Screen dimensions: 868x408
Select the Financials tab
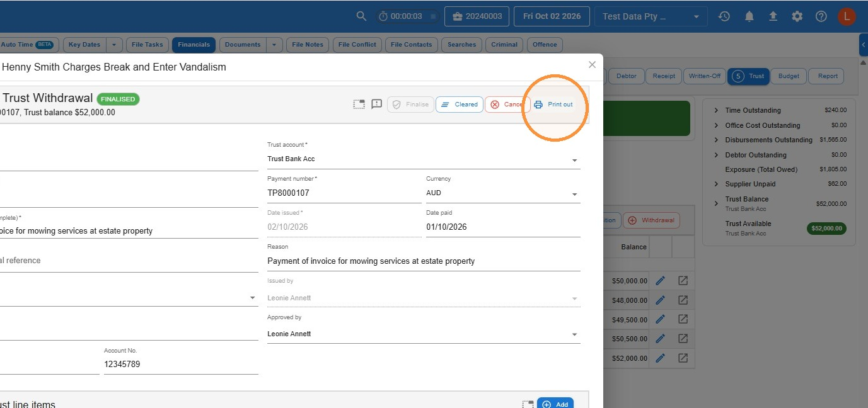(x=194, y=45)
